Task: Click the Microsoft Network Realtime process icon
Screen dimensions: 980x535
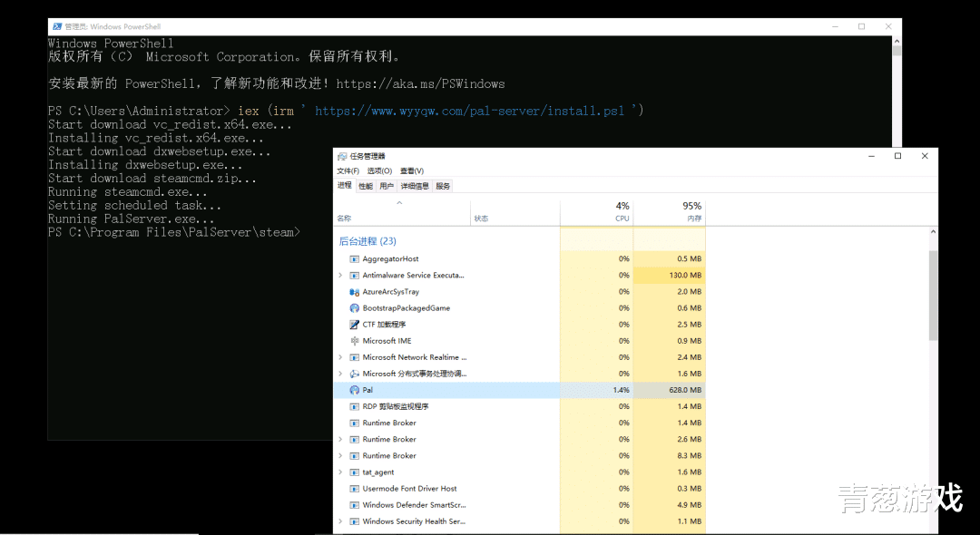Action: (355, 357)
